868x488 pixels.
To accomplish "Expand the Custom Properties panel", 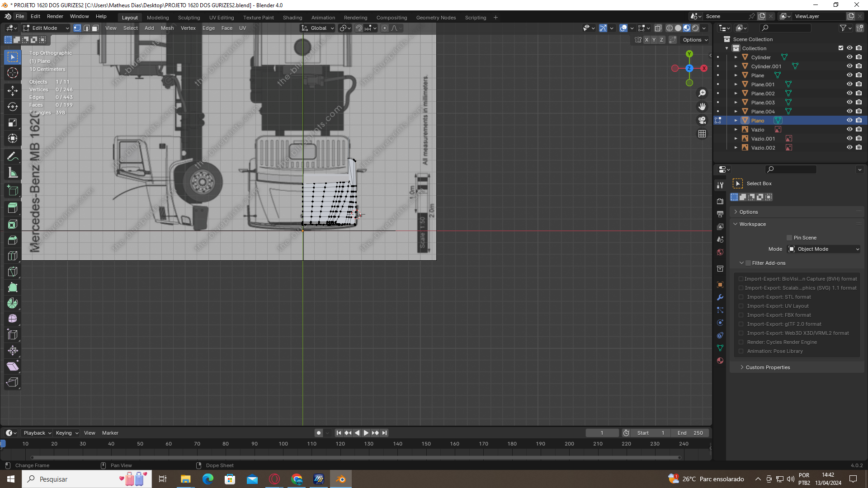I will click(x=768, y=367).
